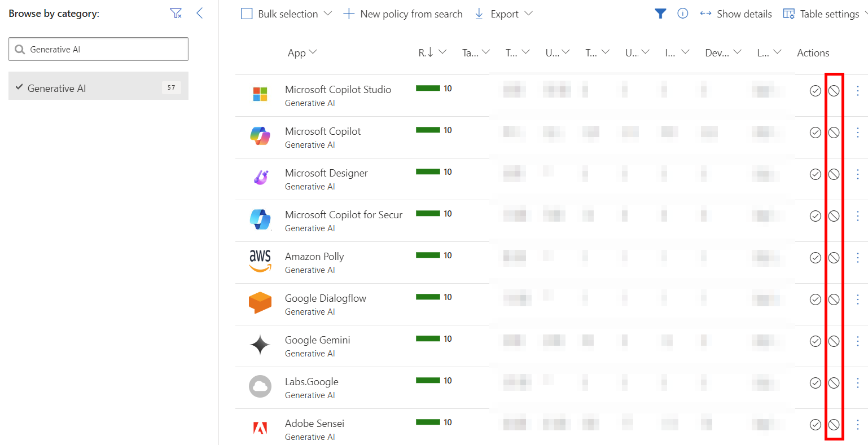Image resolution: width=868 pixels, height=445 pixels.
Task: Click the Amazon Polly risk score bar
Action: point(428,255)
